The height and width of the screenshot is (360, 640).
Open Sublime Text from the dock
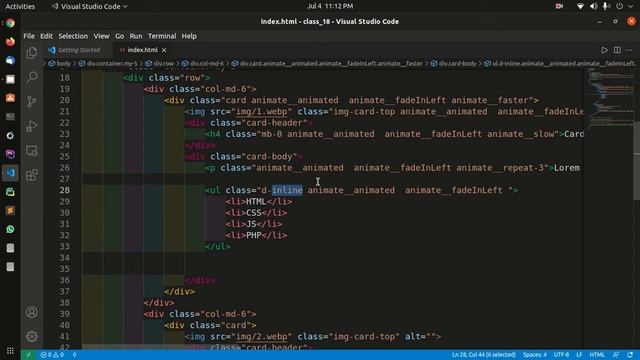point(10,211)
